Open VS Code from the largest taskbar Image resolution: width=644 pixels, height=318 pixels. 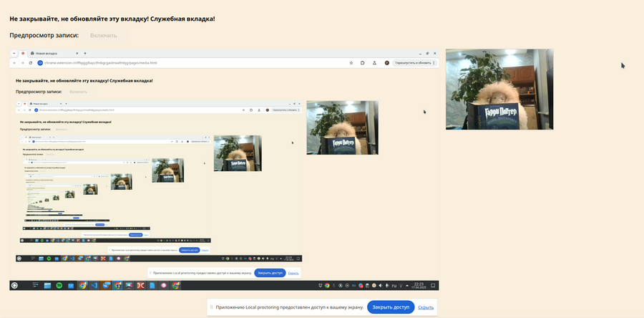[x=94, y=286]
